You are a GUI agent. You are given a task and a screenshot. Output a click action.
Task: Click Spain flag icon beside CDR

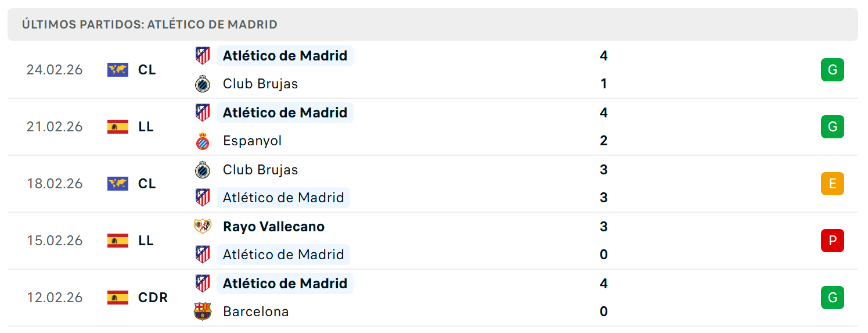[118, 298]
